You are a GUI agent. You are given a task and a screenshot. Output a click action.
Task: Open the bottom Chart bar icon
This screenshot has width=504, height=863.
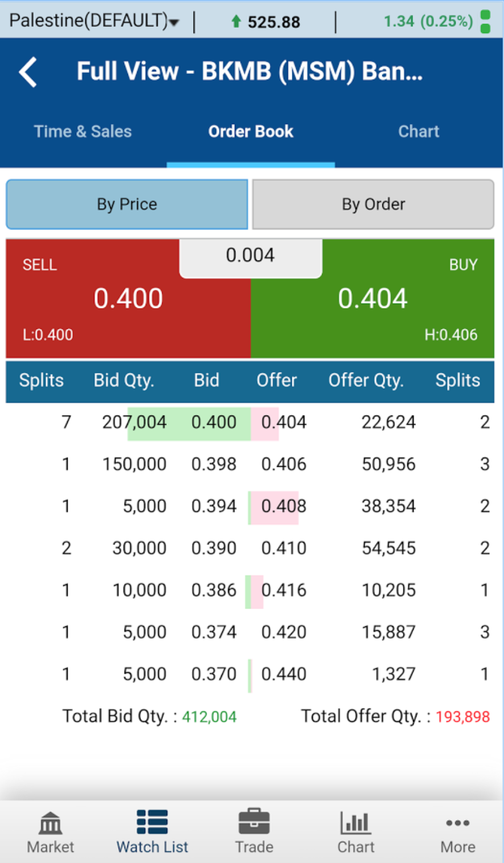(x=356, y=823)
